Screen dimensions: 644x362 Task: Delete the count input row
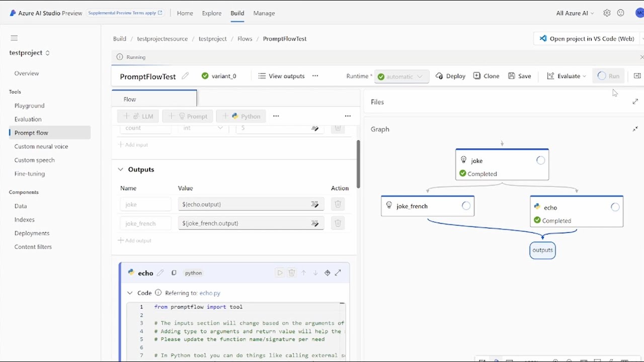click(338, 128)
